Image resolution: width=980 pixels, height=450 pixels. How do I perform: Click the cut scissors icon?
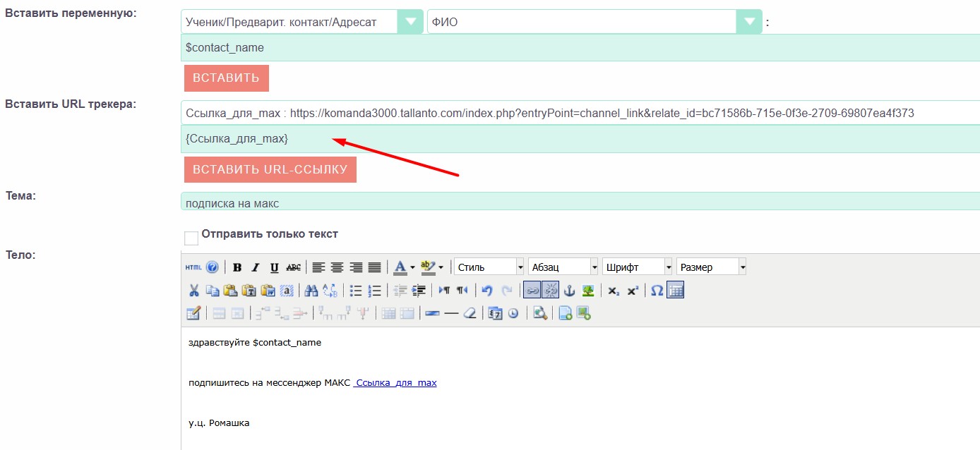193,291
